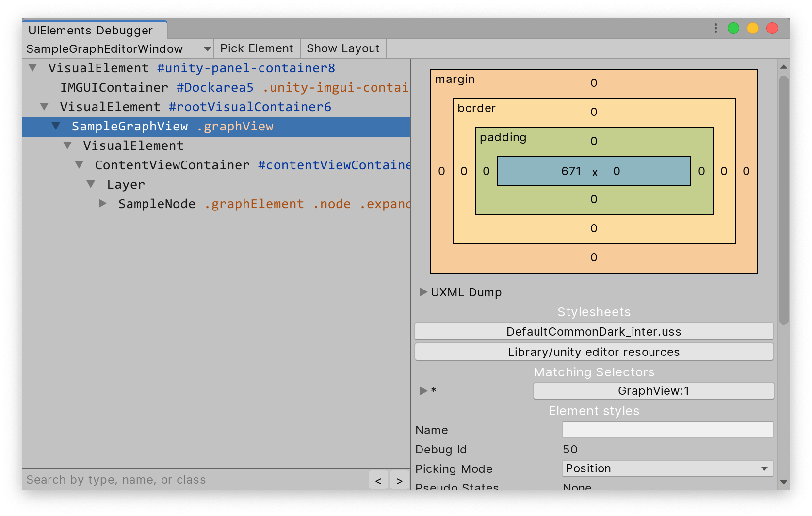Click the previous search result arrow button
Viewport: 812px width, 516px height.
(378, 481)
